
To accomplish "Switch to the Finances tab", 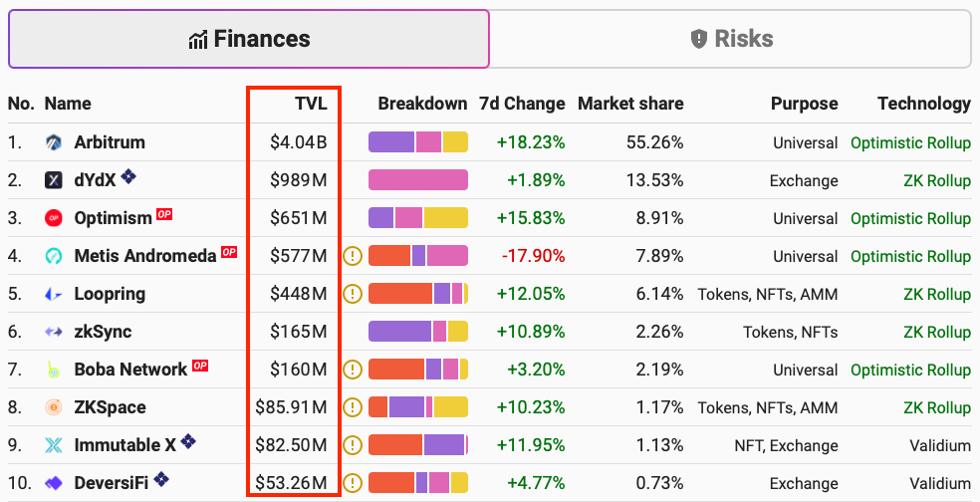I will (249, 39).
